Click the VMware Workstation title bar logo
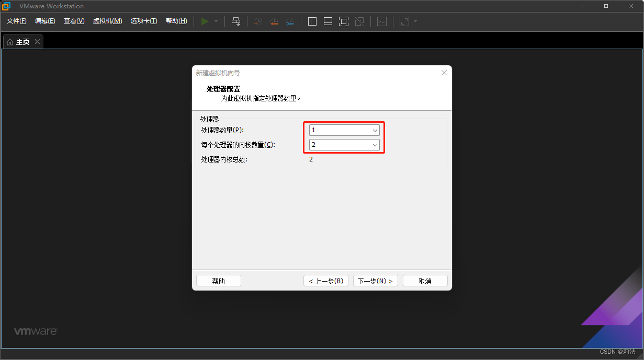Screen dimensions: 644x360 click(6, 6)
